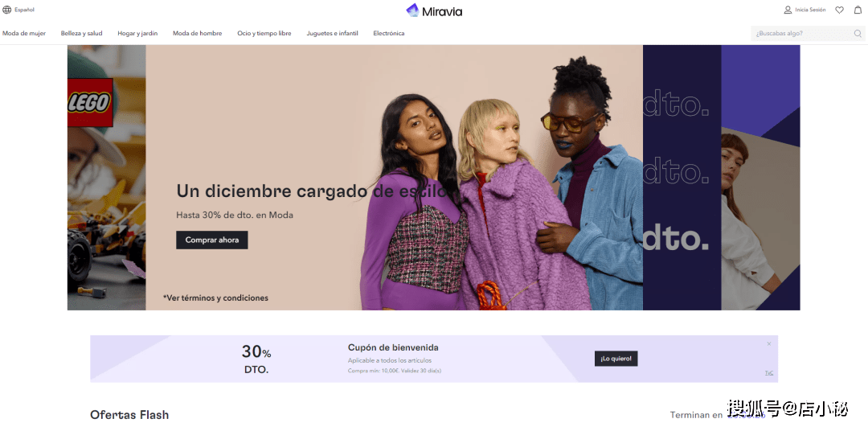Screen dimensions: 868x427
Task: Open the shopping bag cart icon
Action: point(858,10)
